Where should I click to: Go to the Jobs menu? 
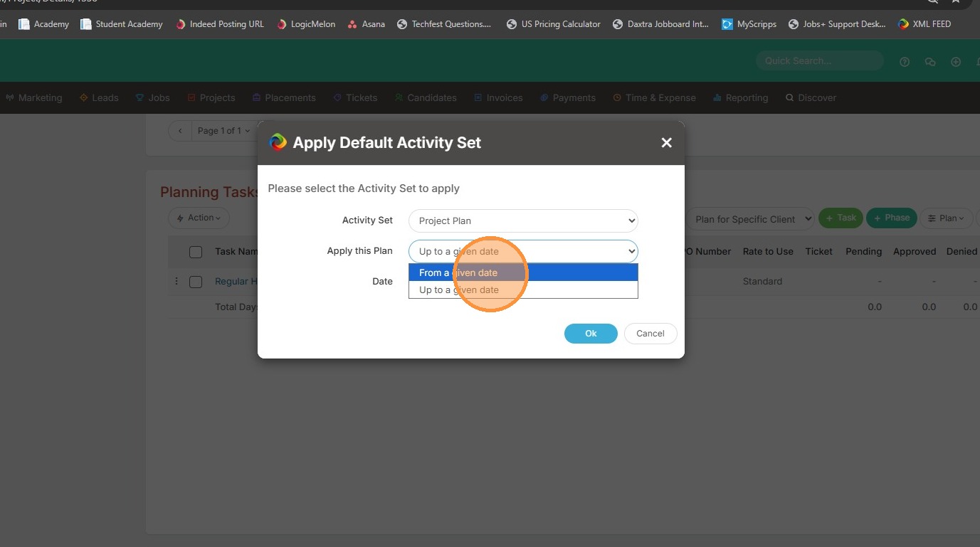click(x=152, y=98)
